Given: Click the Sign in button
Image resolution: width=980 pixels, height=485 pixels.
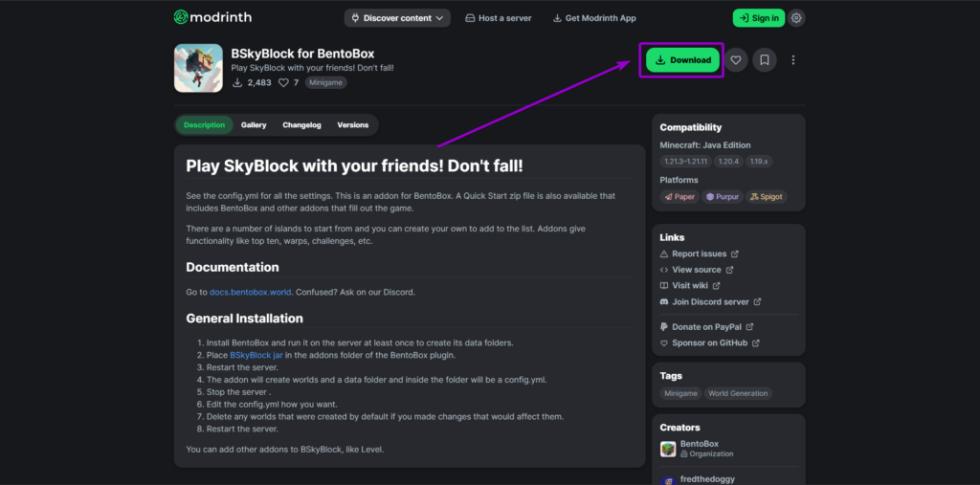Looking at the screenshot, I should (x=758, y=18).
